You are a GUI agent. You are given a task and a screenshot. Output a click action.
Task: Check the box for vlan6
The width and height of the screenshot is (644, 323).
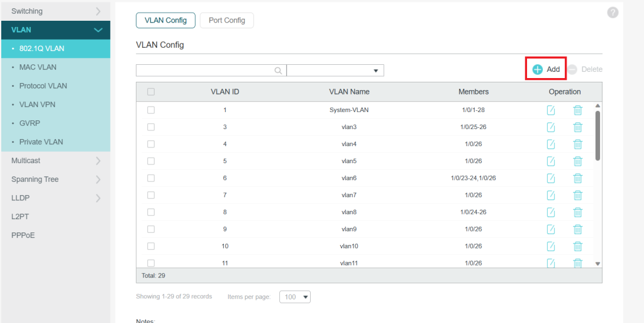tap(151, 178)
